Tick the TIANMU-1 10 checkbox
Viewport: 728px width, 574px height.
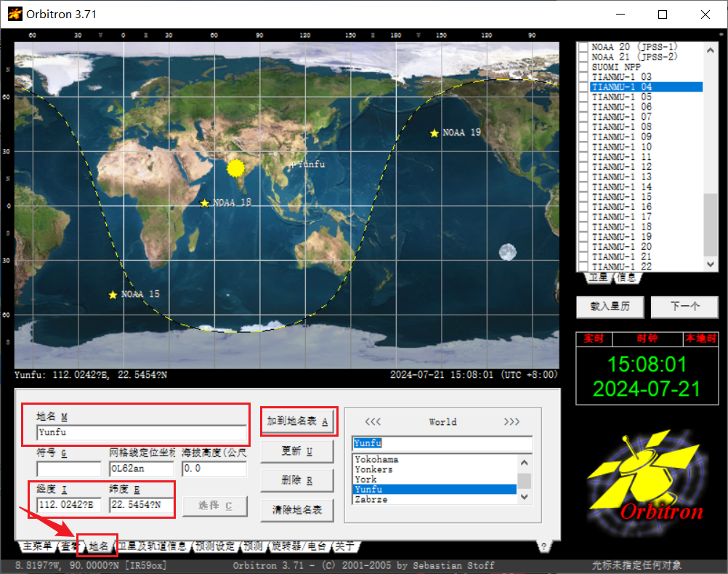coord(583,147)
